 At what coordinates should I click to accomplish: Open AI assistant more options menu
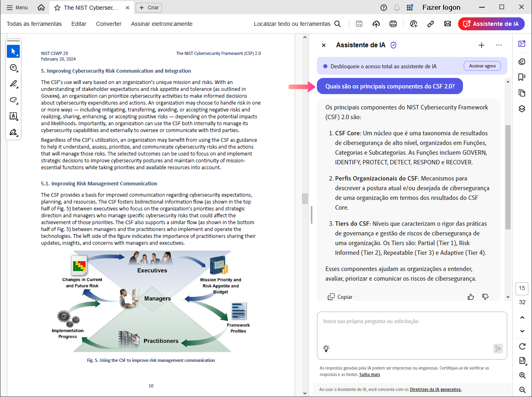pos(499,45)
